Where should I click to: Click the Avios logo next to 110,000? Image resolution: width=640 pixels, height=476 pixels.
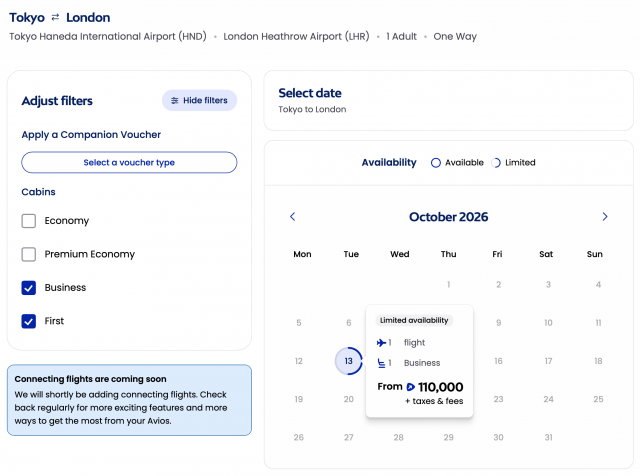click(x=411, y=387)
